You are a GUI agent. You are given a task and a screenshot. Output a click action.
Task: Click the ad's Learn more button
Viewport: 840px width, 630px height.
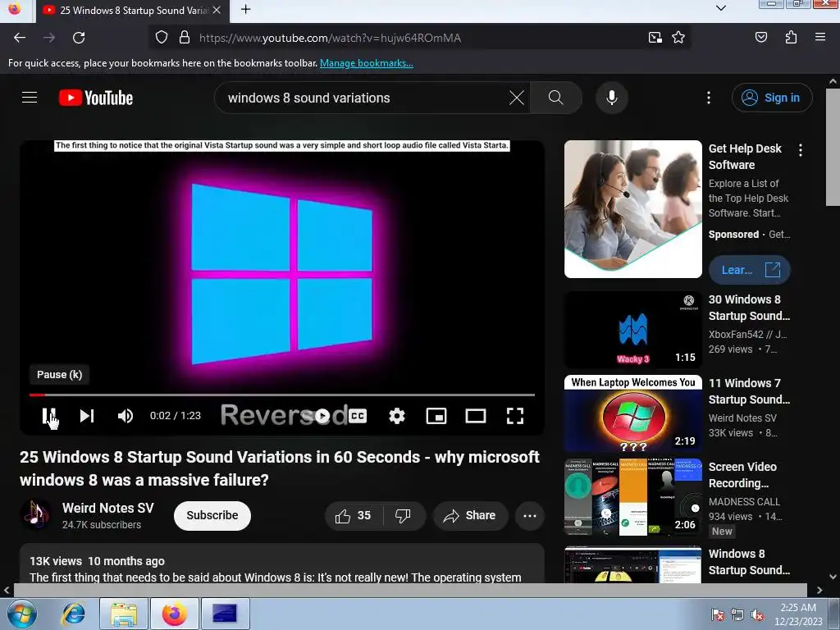pos(749,270)
